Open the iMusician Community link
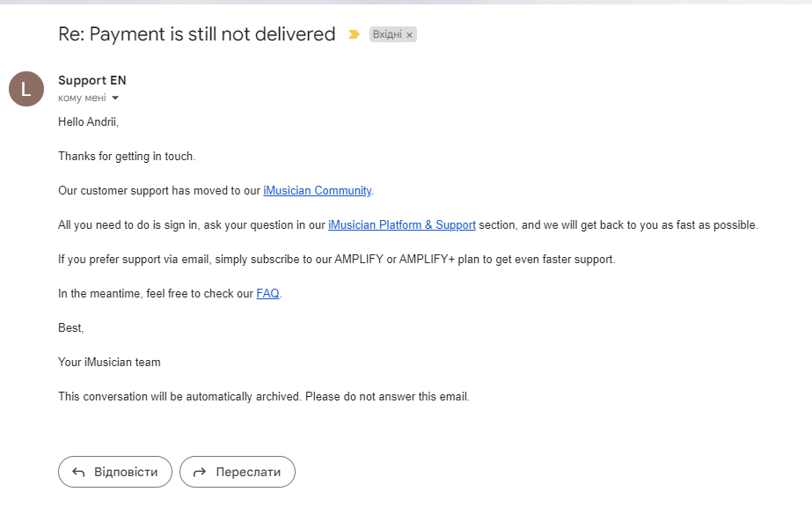 pos(317,191)
